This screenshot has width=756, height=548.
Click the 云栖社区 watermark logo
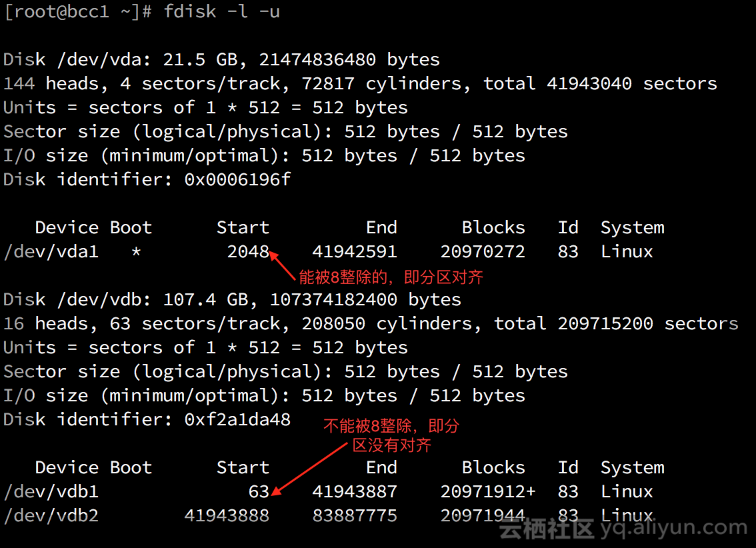point(547,530)
